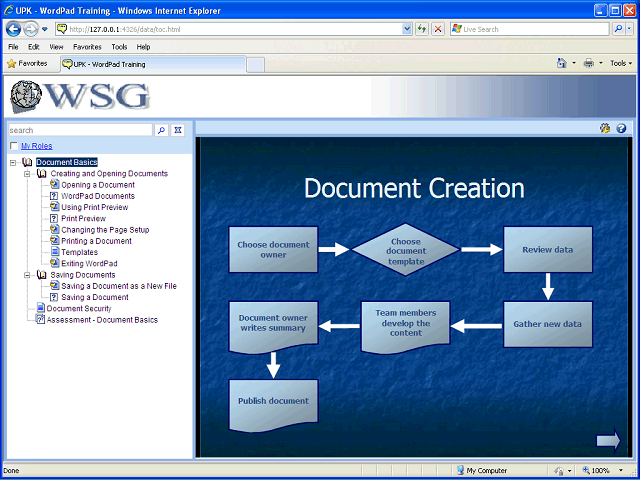Open Changing the Page Setup topic

(105, 230)
